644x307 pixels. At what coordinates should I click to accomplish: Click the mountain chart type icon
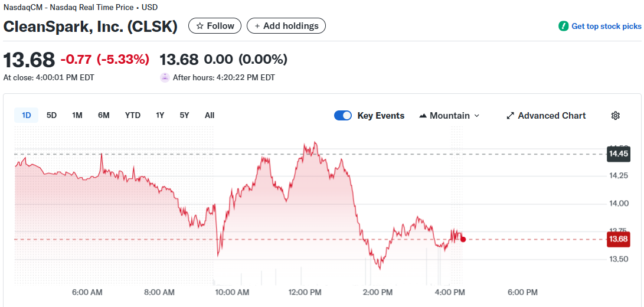[423, 116]
